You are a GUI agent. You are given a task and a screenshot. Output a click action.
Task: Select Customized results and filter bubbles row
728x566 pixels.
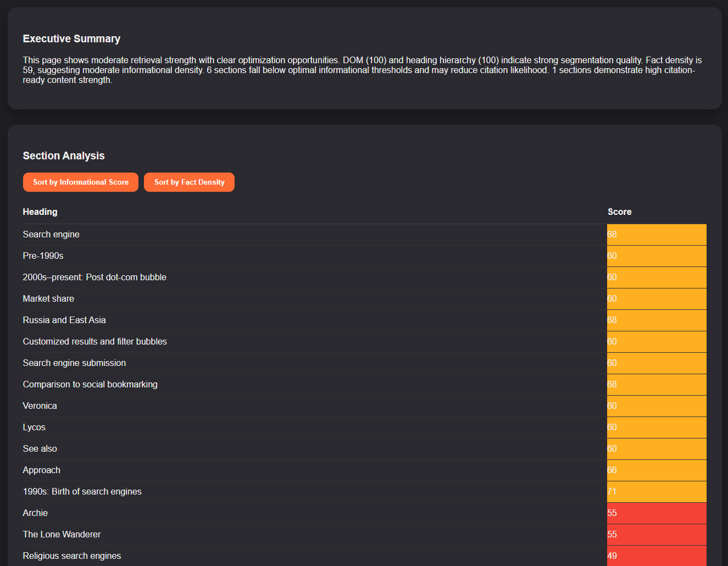(x=95, y=342)
